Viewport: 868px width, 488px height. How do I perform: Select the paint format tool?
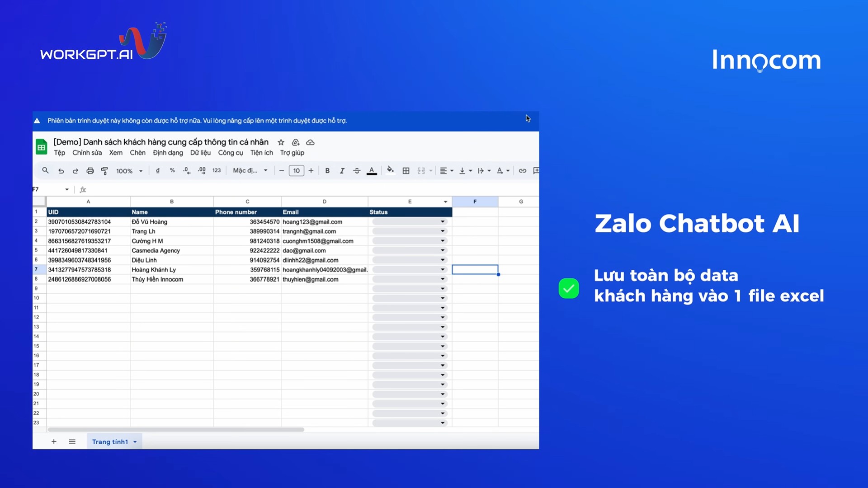(104, 170)
